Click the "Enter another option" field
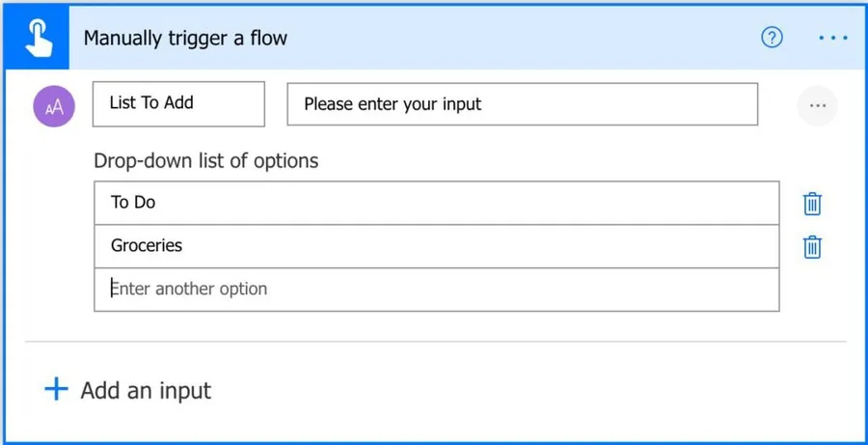 tap(436, 290)
